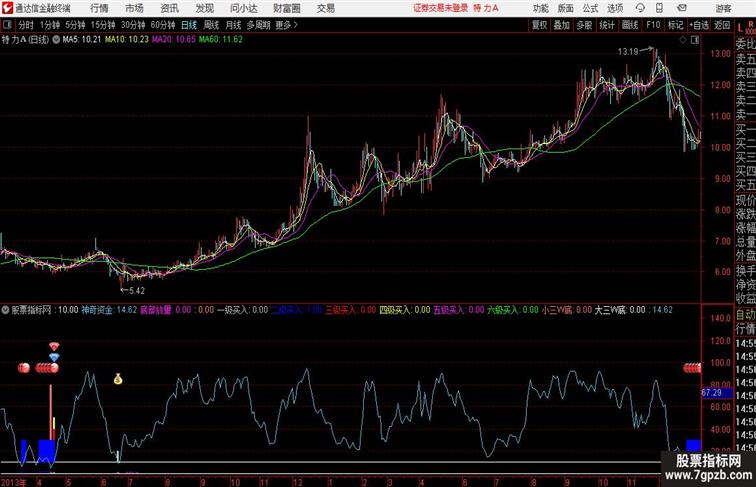Image resolution: width=756 pixels, height=487 pixels.
Task: Click the red ball cluster at indicator right edge
Action: coord(692,368)
